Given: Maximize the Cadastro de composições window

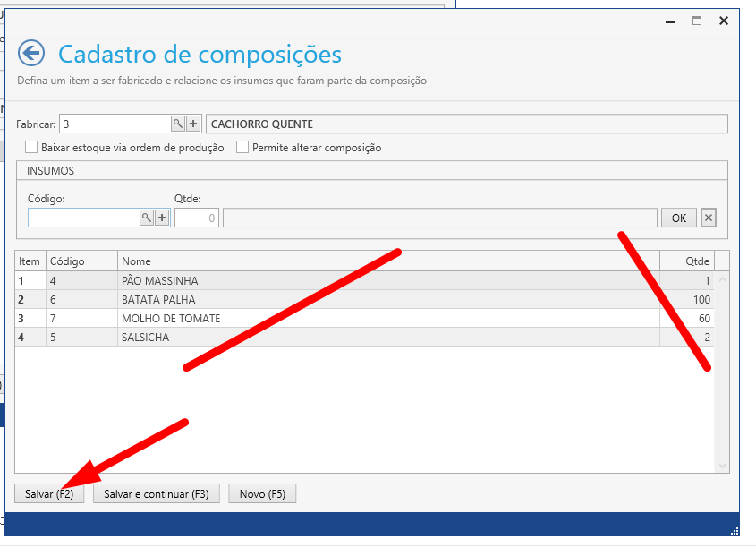Looking at the screenshot, I should pyautogui.click(x=696, y=21).
